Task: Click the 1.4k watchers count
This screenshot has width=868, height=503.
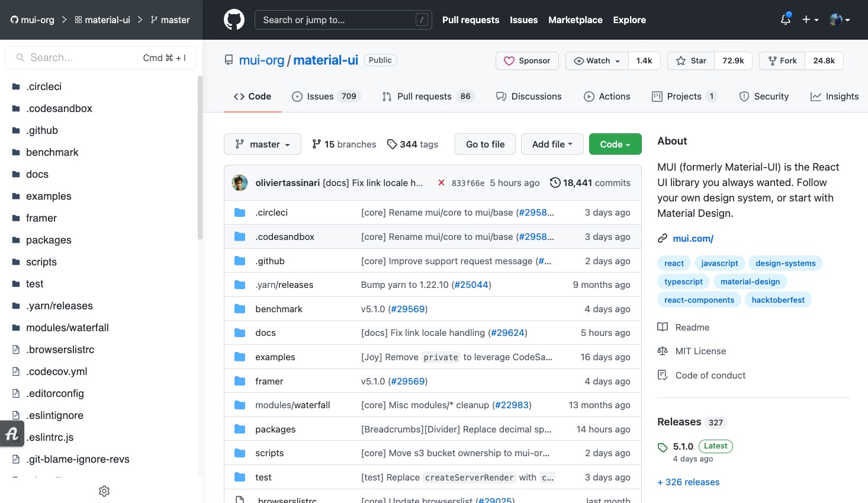Action: [644, 60]
